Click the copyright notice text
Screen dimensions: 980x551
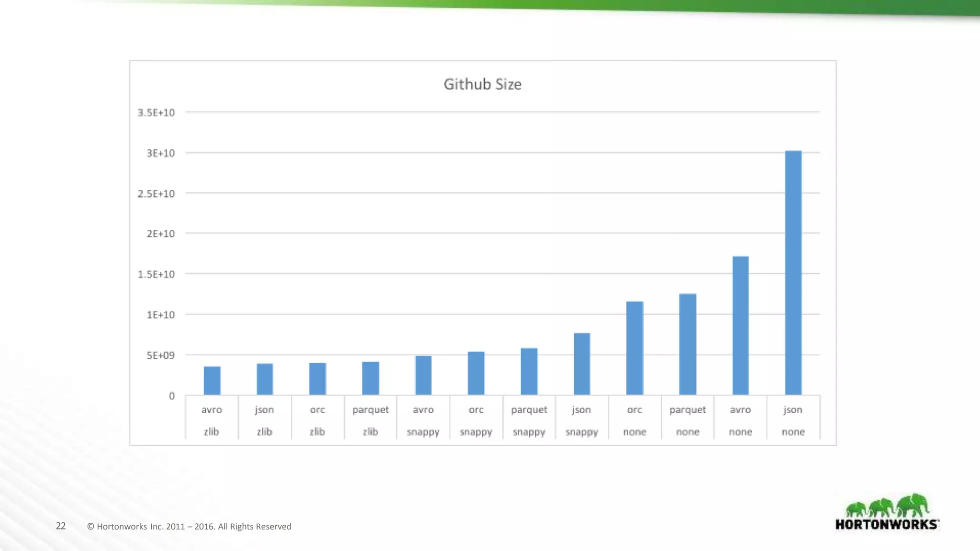[189, 527]
